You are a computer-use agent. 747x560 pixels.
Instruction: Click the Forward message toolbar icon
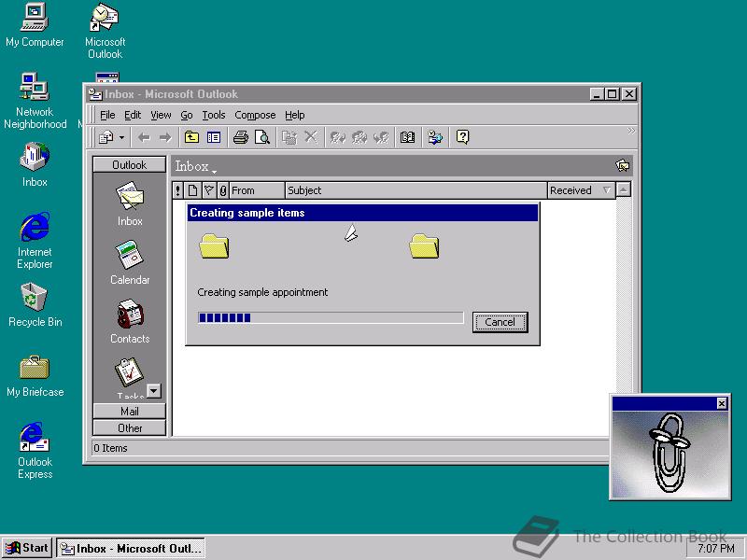coord(381,137)
